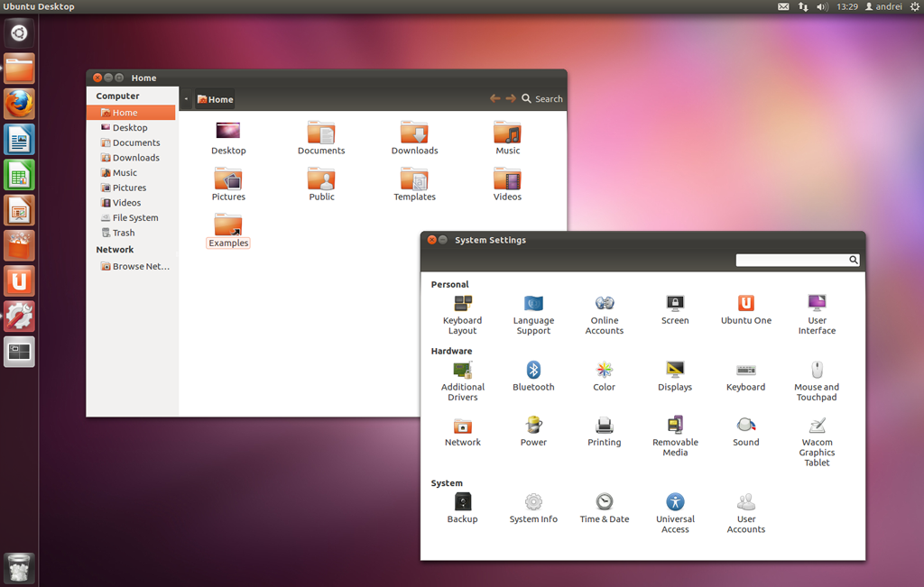Open Universal Access settings
Screen dimensions: 924x587
tap(675, 502)
